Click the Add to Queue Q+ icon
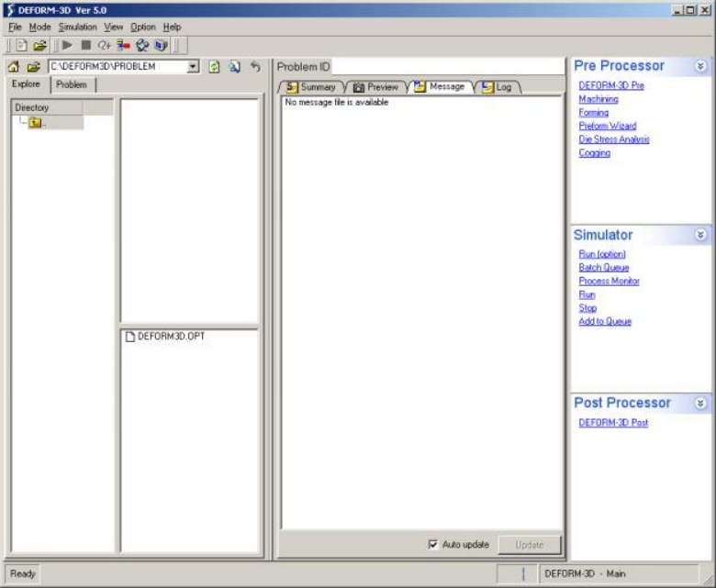The width and height of the screenshot is (716, 588). (x=105, y=45)
